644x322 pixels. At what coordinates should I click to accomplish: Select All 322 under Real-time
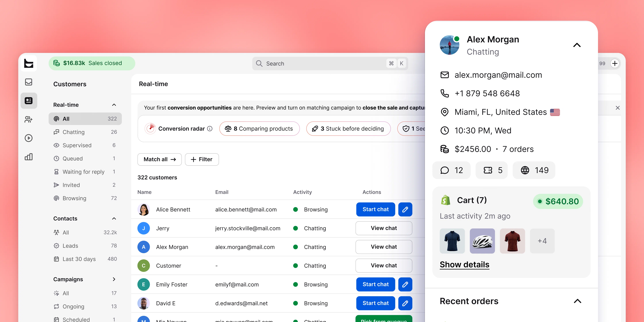(x=85, y=119)
